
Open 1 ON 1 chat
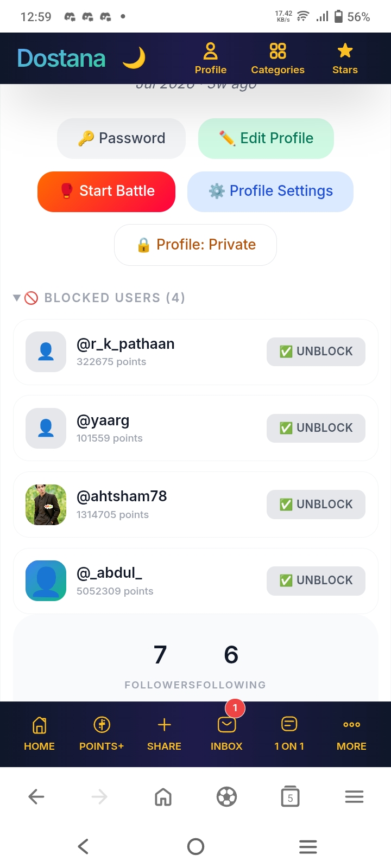point(289,734)
